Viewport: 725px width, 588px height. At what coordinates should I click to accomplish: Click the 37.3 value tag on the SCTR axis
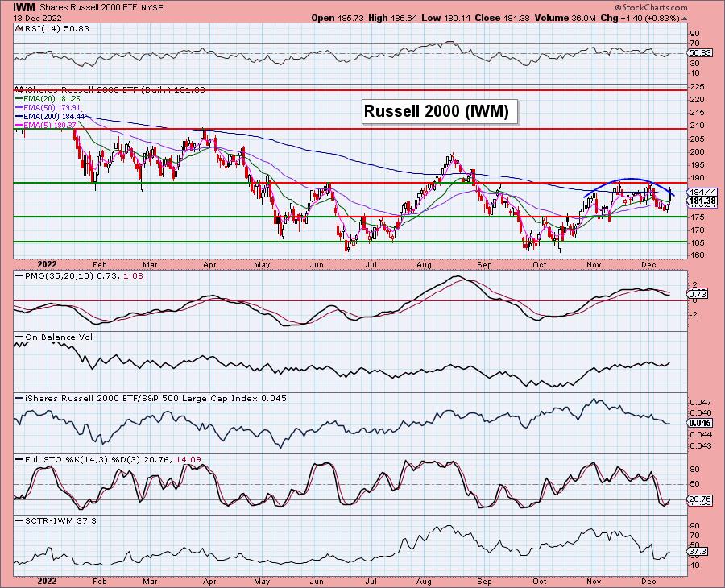(698, 552)
